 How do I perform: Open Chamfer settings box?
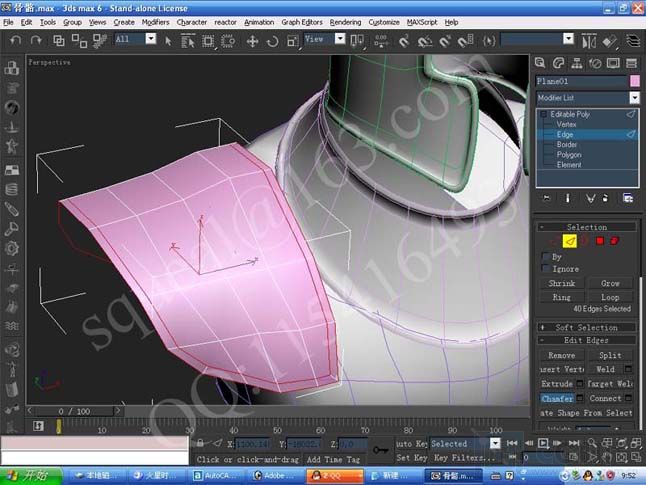pos(579,398)
